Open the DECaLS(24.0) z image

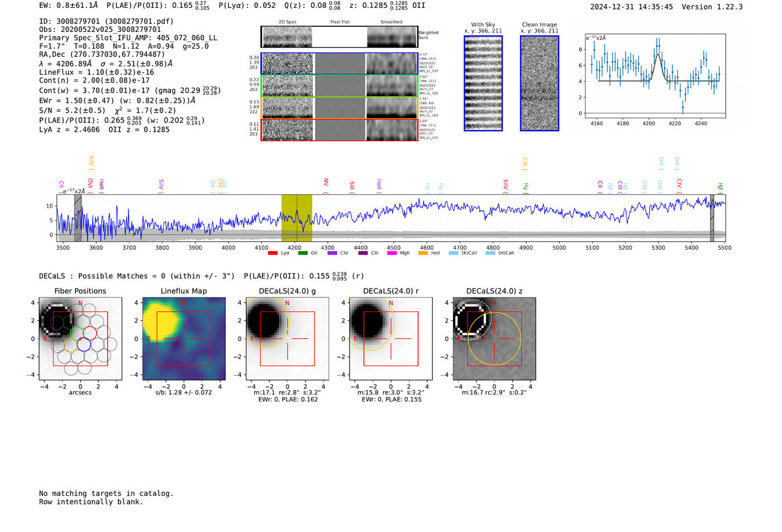click(x=494, y=339)
